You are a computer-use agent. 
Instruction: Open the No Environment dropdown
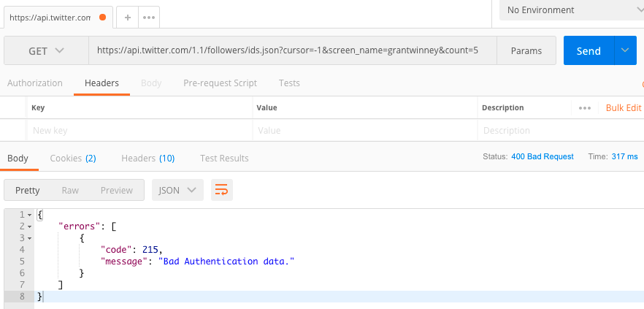(572, 10)
